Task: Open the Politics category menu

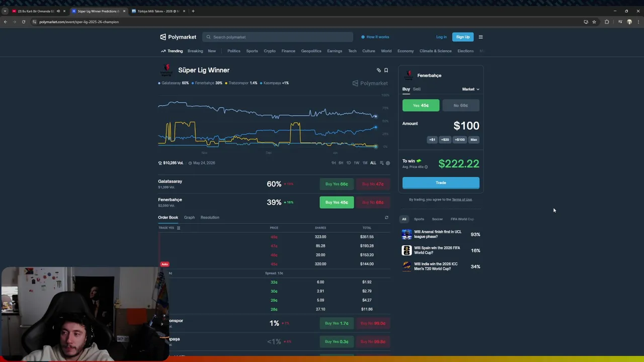Action: pyautogui.click(x=233, y=51)
